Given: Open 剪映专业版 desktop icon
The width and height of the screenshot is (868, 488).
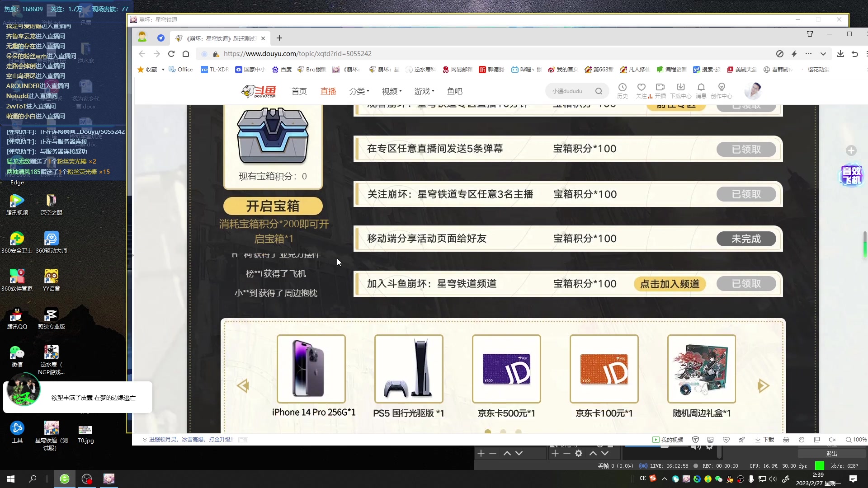Looking at the screenshot, I should click(x=51, y=318).
